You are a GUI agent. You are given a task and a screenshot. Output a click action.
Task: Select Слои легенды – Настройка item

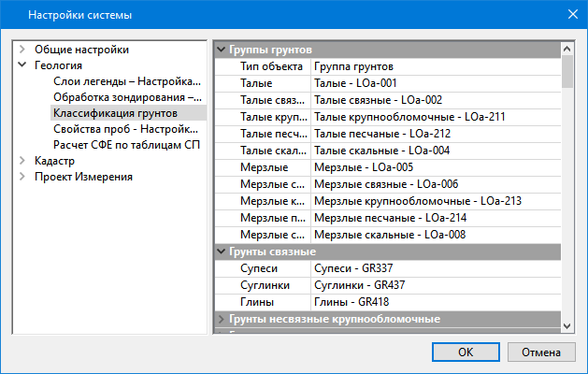pyautogui.click(x=127, y=81)
